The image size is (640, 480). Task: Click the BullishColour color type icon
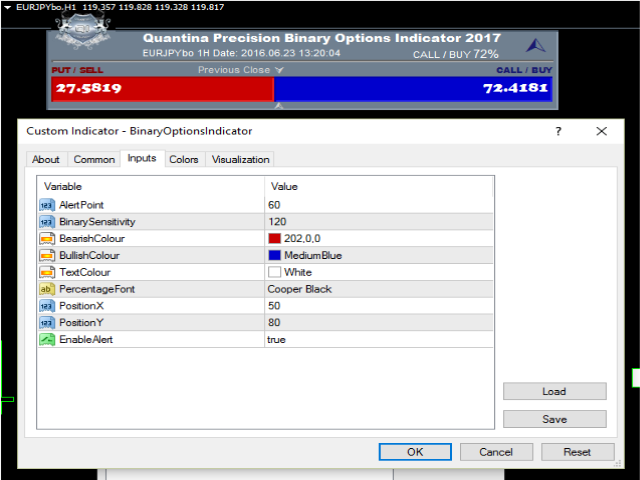[x=47, y=256]
